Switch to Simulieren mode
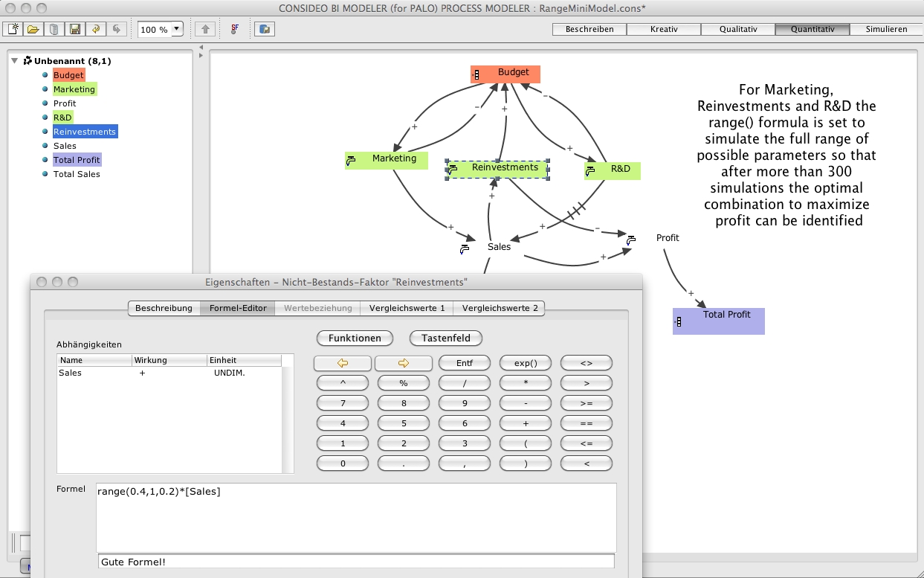924x578 pixels. click(x=886, y=29)
